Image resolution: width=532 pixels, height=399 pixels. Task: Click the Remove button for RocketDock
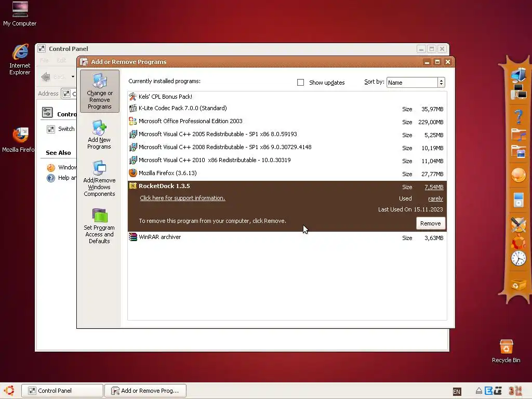[x=430, y=223]
